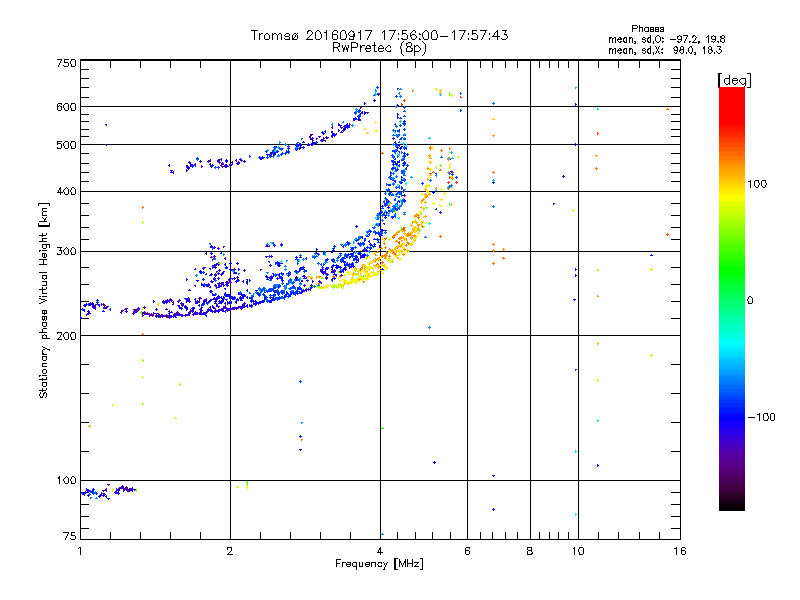Viewport: 800px width, 600px height.
Task: Click the 'Frequency [MHz]' axis label
Action: (x=379, y=564)
